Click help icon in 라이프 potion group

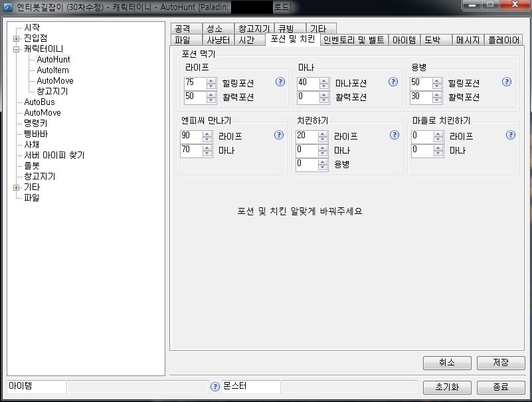(x=280, y=82)
